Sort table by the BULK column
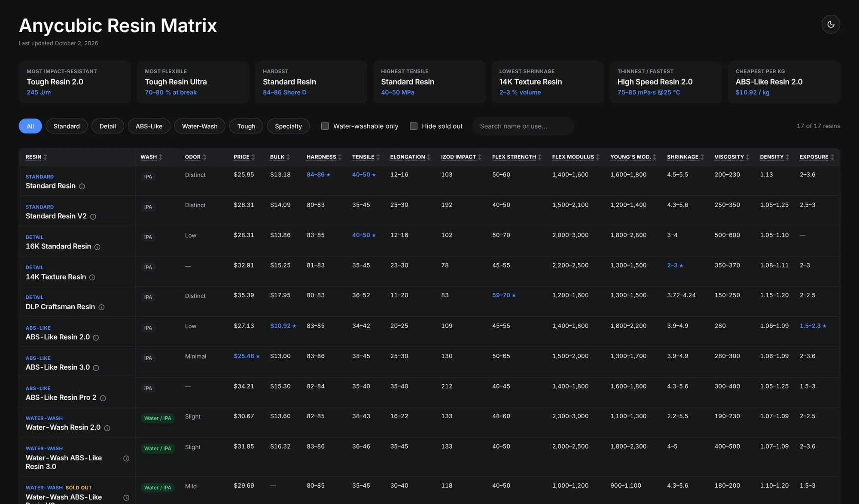This screenshot has height=504, width=859. point(280,157)
